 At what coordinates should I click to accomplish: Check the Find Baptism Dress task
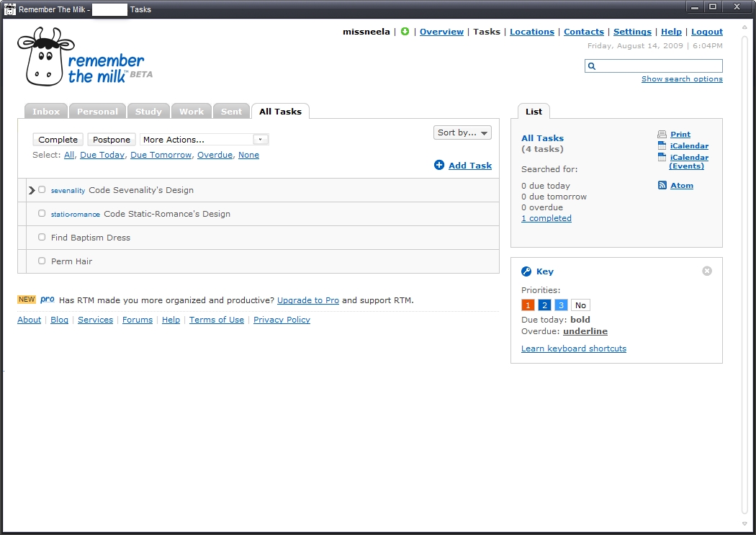pyautogui.click(x=42, y=237)
